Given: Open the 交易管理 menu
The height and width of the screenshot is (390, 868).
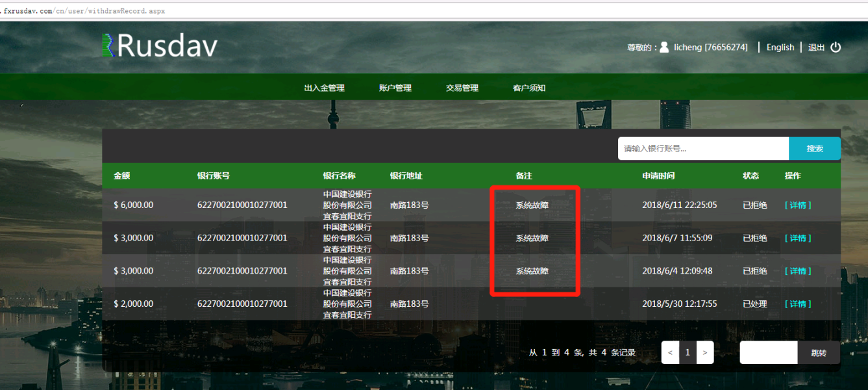Looking at the screenshot, I should pos(462,88).
